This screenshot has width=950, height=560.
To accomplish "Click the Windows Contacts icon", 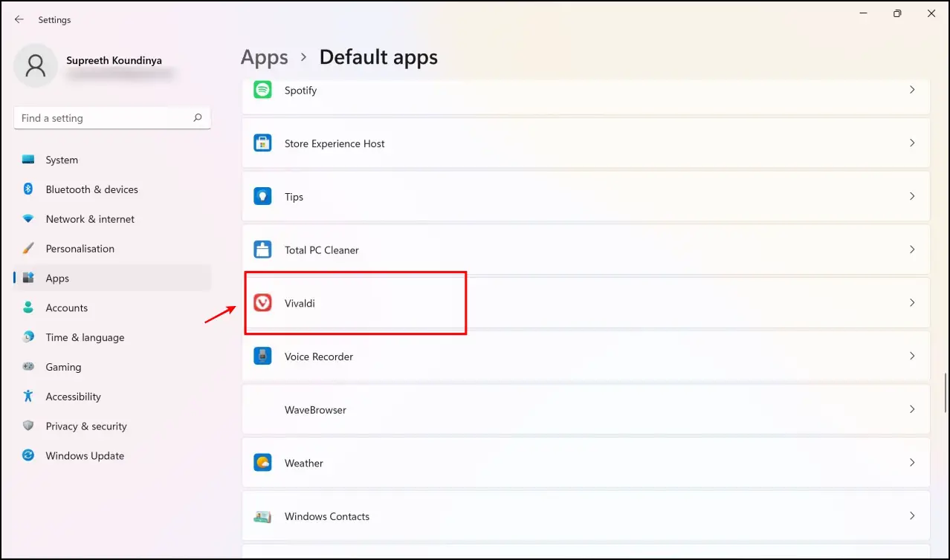I will [262, 516].
